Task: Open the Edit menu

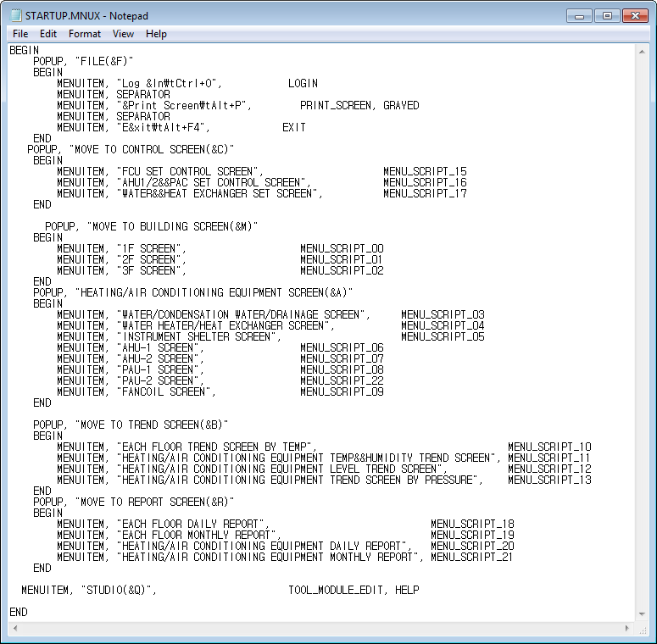Action: [48, 34]
